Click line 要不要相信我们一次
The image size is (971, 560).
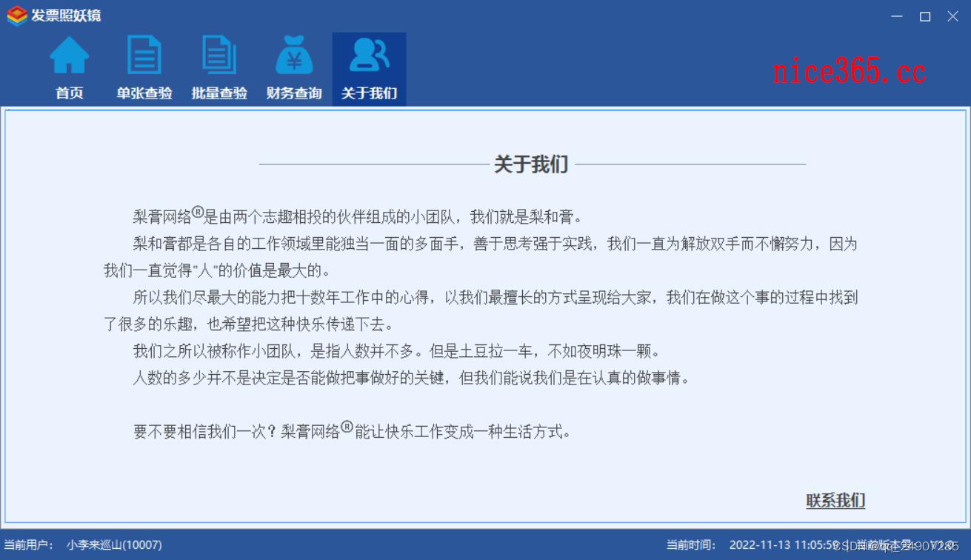point(353,430)
